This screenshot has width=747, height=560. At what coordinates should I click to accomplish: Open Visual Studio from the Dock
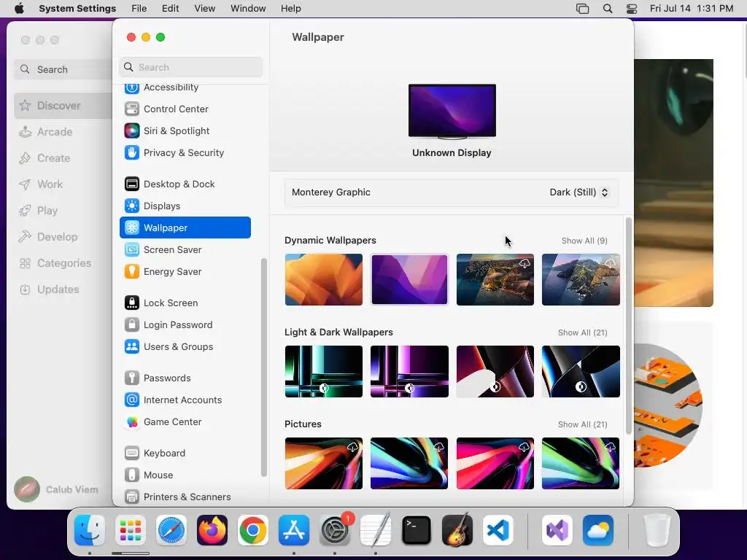click(557, 531)
